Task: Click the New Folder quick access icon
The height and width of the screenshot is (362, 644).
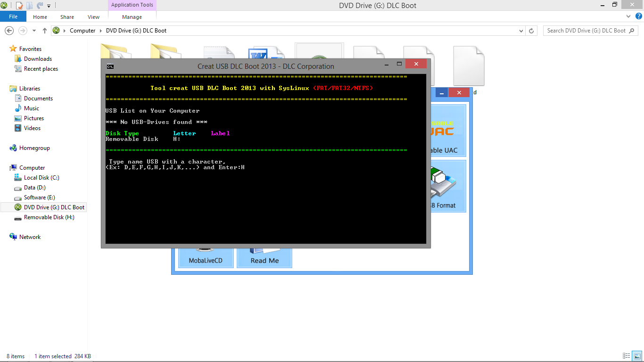Action: [x=28, y=5]
